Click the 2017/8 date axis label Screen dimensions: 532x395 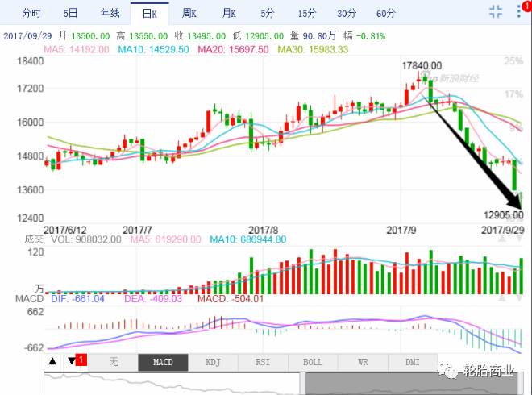pyautogui.click(x=263, y=230)
